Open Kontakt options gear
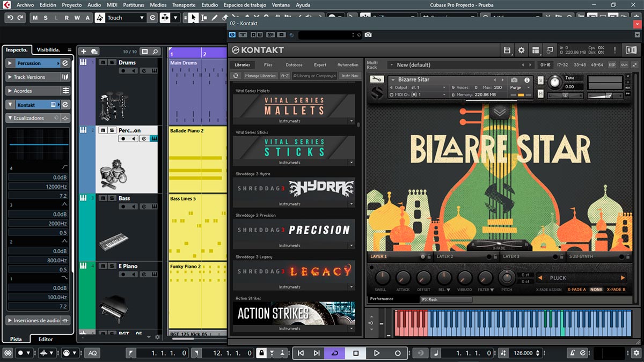The width and height of the screenshot is (644, 362). click(x=521, y=50)
